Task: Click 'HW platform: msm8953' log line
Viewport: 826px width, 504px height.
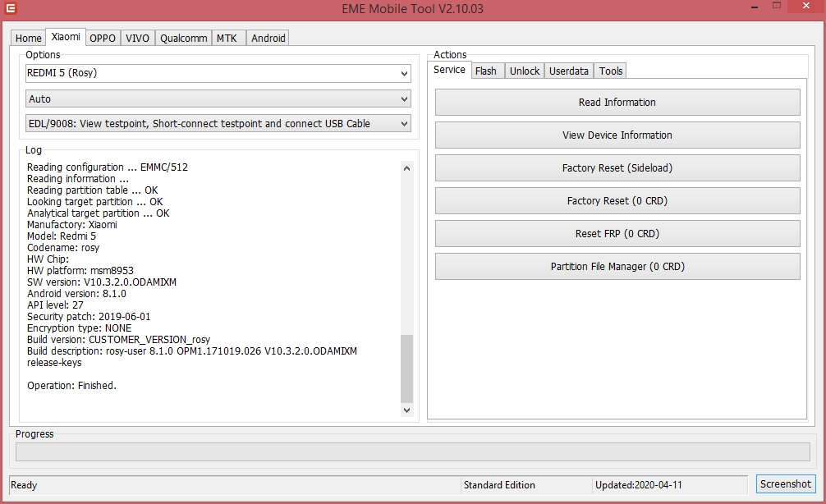Action: coord(80,271)
